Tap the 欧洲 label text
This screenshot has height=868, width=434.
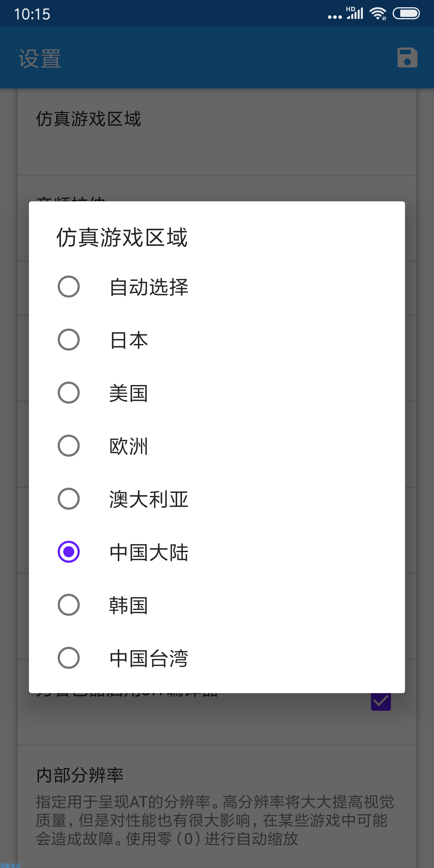coord(129,446)
